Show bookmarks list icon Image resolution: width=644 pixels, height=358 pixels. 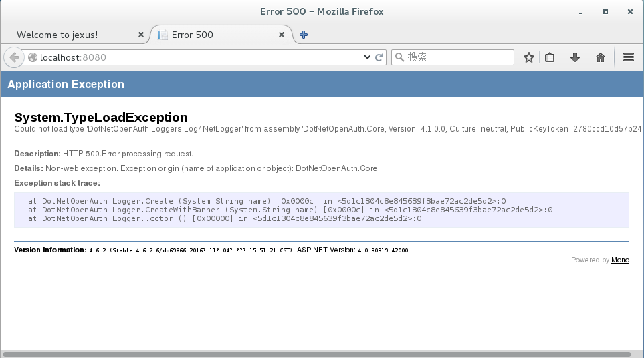(x=550, y=57)
